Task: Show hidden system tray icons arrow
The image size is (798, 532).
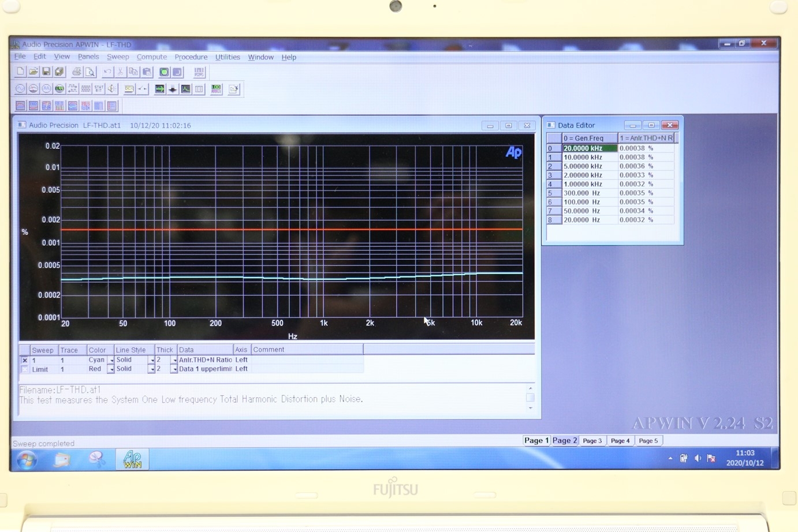Action: (670, 459)
